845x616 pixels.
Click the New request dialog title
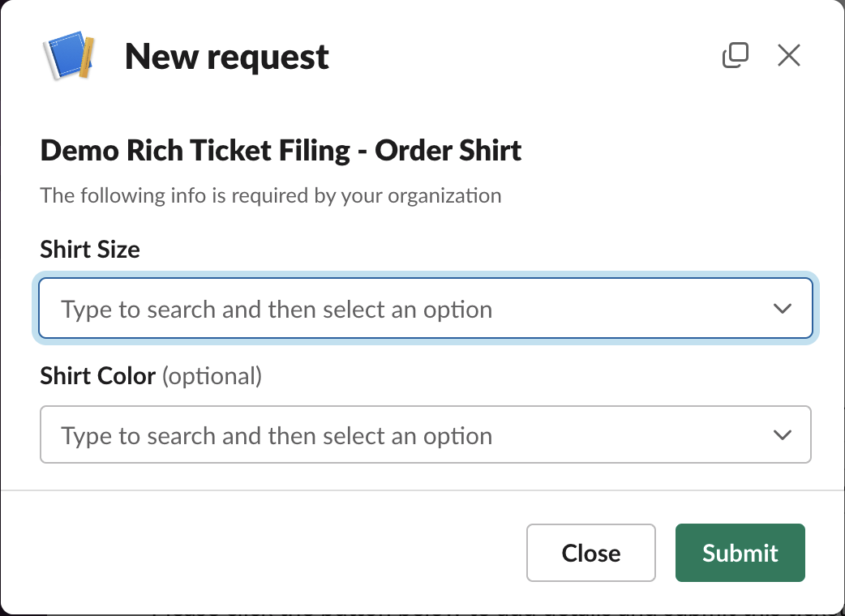tap(227, 57)
